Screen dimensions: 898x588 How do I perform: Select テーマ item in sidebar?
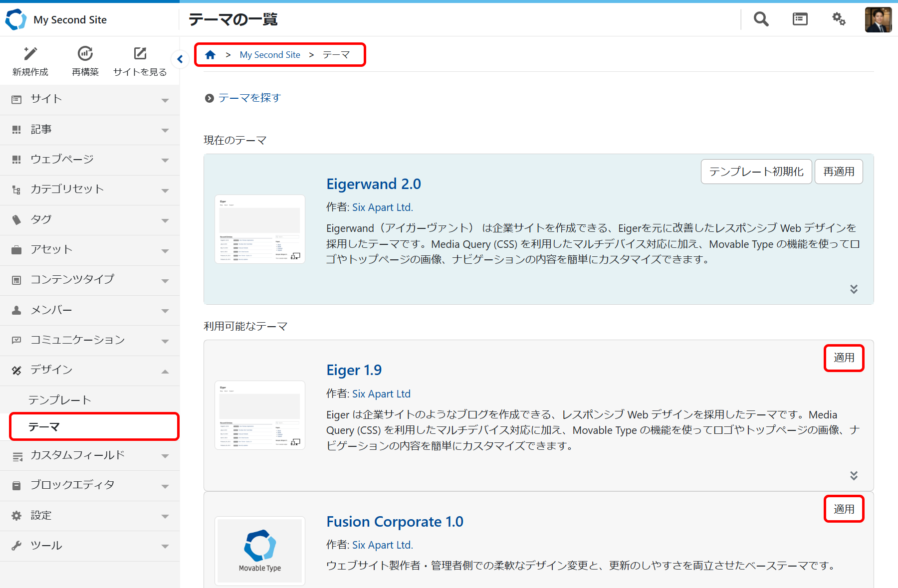coord(94,427)
